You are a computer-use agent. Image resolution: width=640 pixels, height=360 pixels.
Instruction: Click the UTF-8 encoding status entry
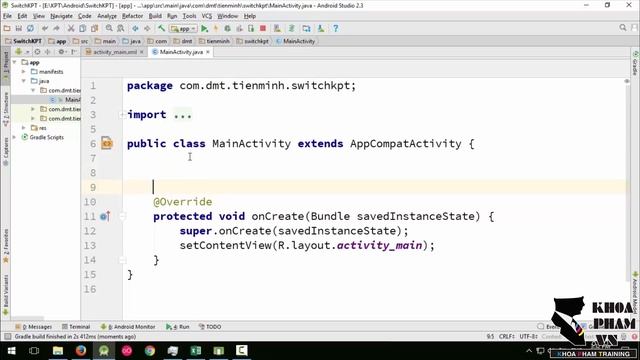528,337
